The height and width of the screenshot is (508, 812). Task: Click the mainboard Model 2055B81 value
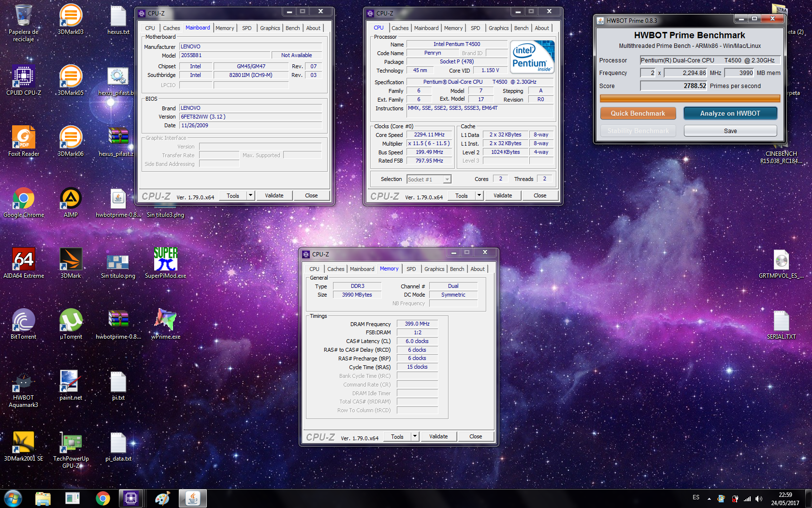click(225, 55)
